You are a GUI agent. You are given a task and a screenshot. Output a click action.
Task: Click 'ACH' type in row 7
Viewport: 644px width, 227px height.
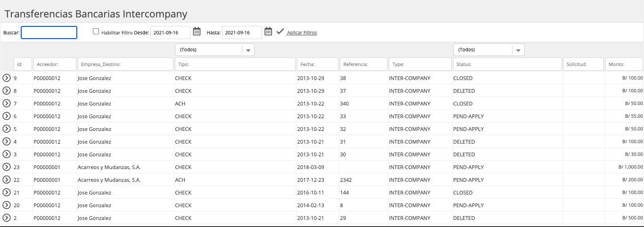[180, 104]
